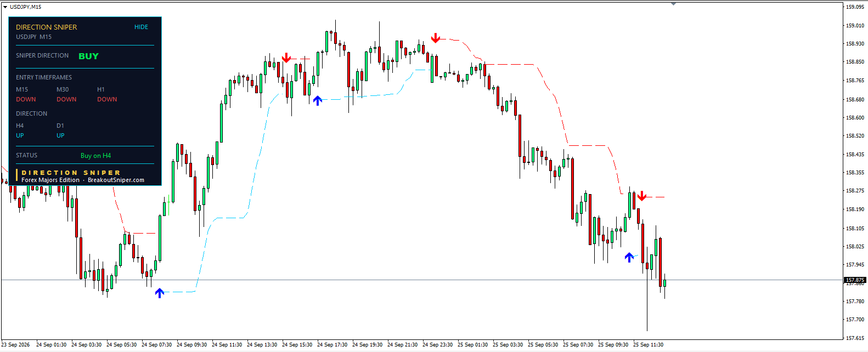Click the '23 Sep 2026' time axis label
The width and height of the screenshot is (868, 352).
pyautogui.click(x=16, y=345)
